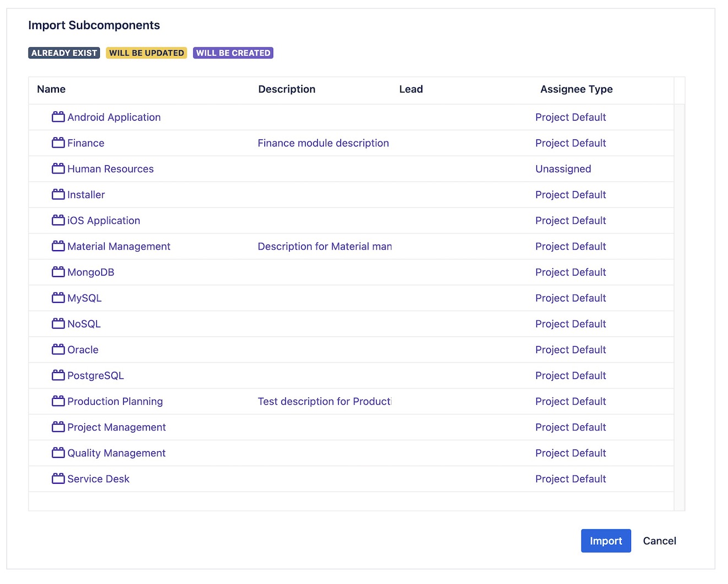Image resolution: width=728 pixels, height=584 pixels.
Task: Click the Finance component icon
Action: click(x=58, y=143)
